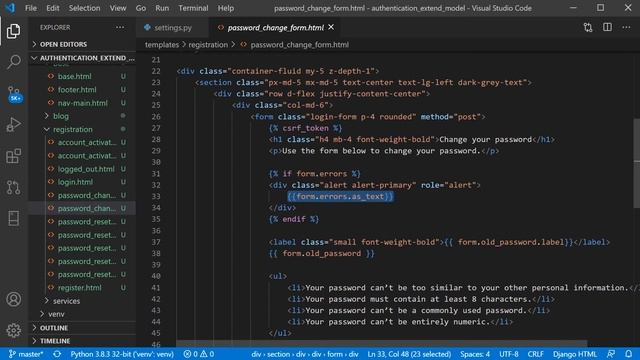Open the Terminal menu
The image size is (640, 360).
click(x=193, y=8)
